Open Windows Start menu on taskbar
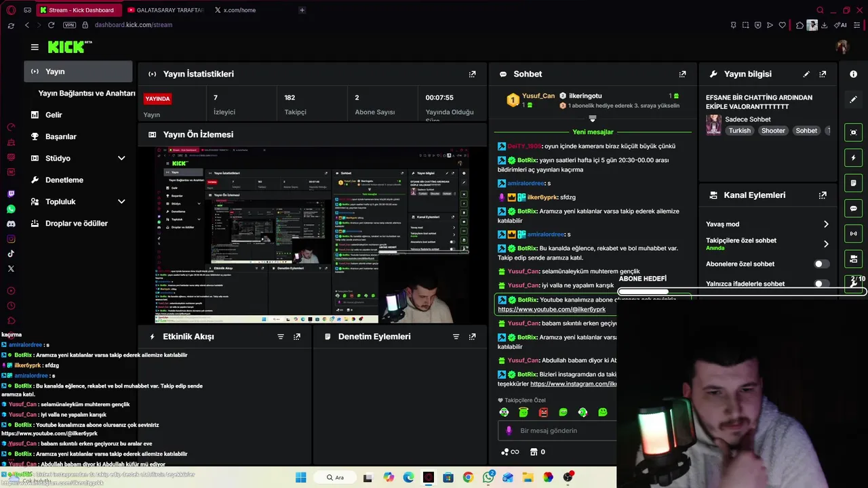 tap(301, 477)
